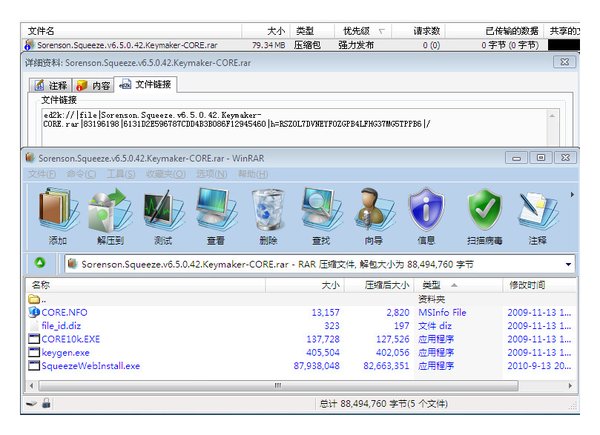Viewport: 600px width, 435px height.
Task: Sort by 修改时间 column header
Action: click(x=540, y=285)
